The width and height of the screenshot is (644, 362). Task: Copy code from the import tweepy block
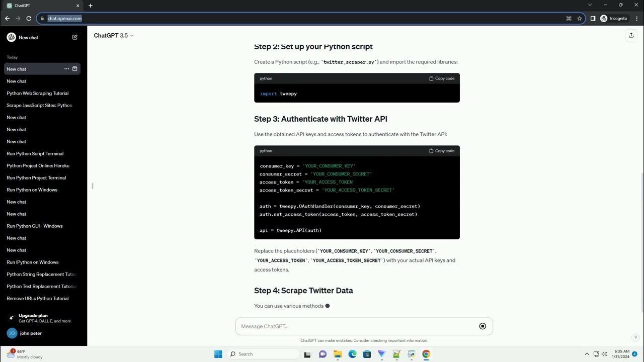click(x=442, y=78)
